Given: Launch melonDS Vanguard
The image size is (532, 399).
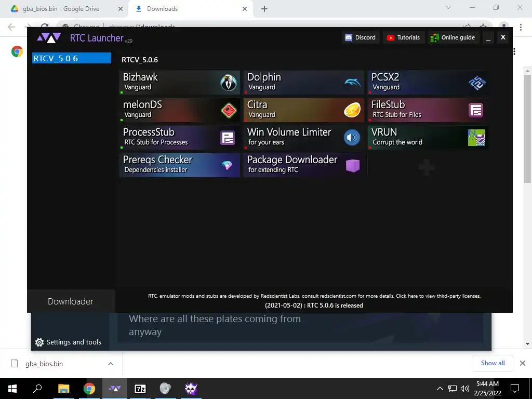Looking at the screenshot, I should 179,110.
